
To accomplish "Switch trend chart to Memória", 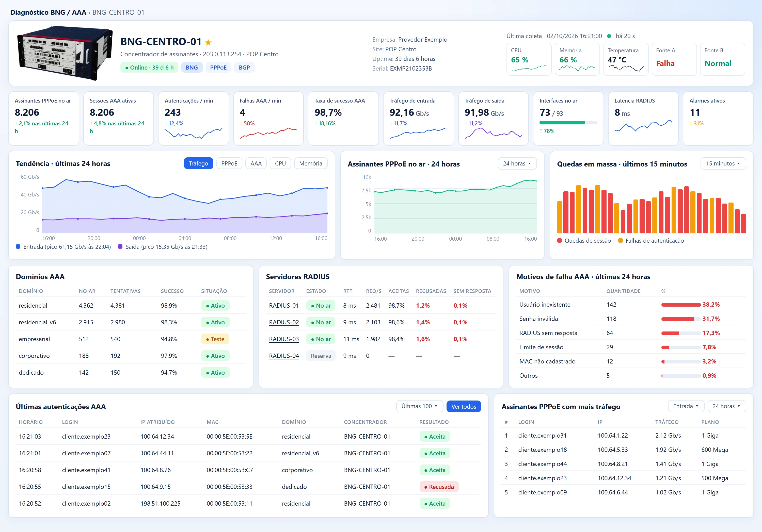I will 311,163.
